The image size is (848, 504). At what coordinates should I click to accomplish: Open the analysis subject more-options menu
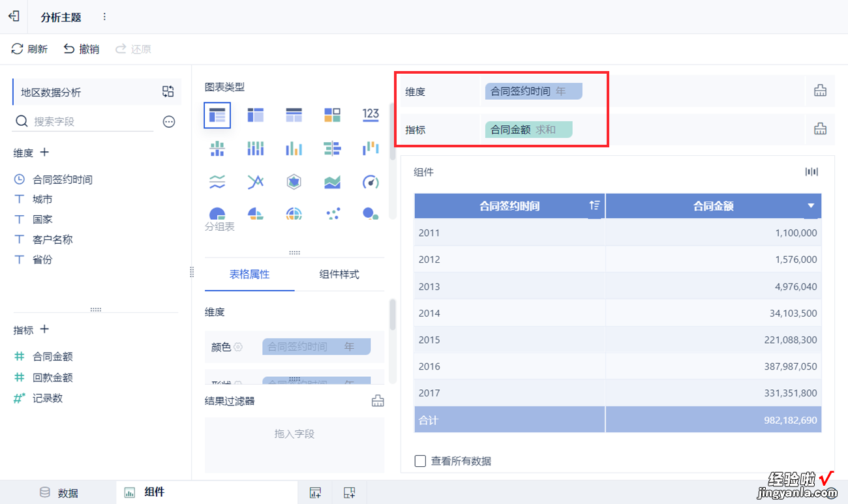(104, 17)
